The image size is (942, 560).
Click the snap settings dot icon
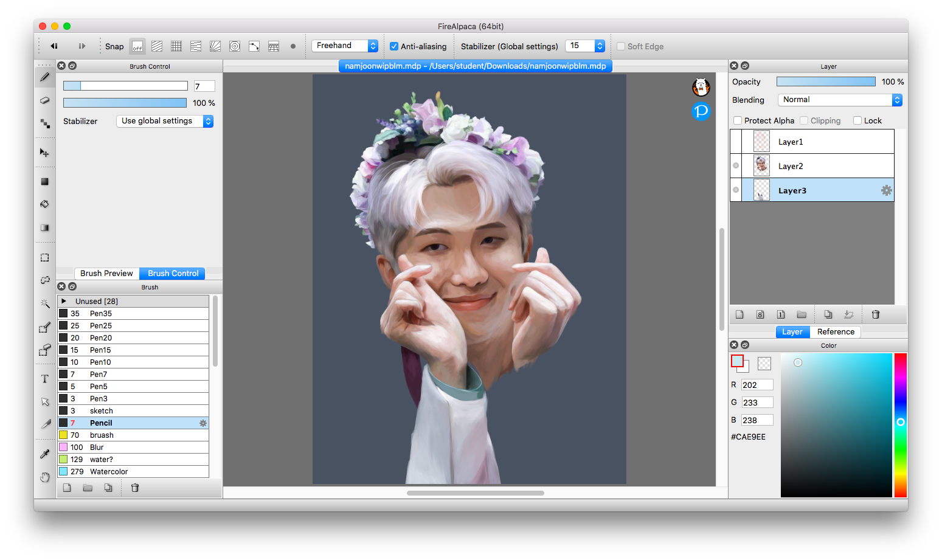[293, 46]
